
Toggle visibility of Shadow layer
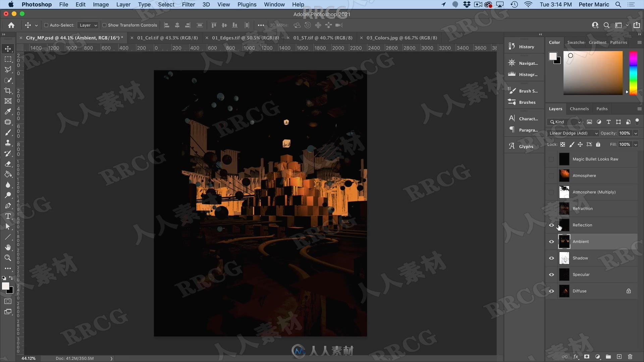[x=551, y=258]
